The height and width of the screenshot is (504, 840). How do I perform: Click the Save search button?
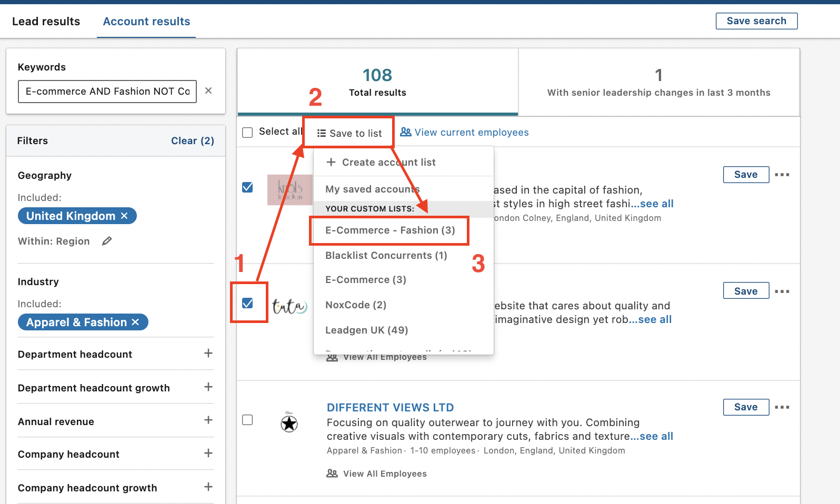pos(756,21)
